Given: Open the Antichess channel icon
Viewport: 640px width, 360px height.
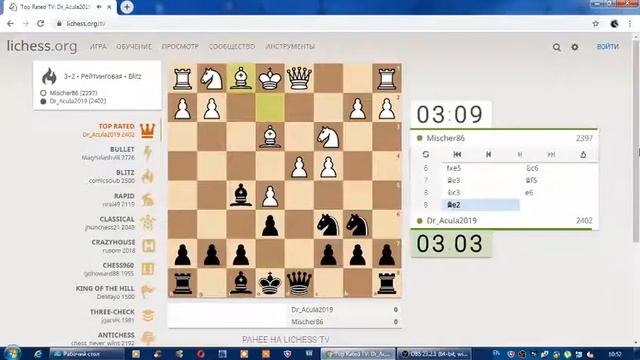Looking at the screenshot, I should coord(148,338).
